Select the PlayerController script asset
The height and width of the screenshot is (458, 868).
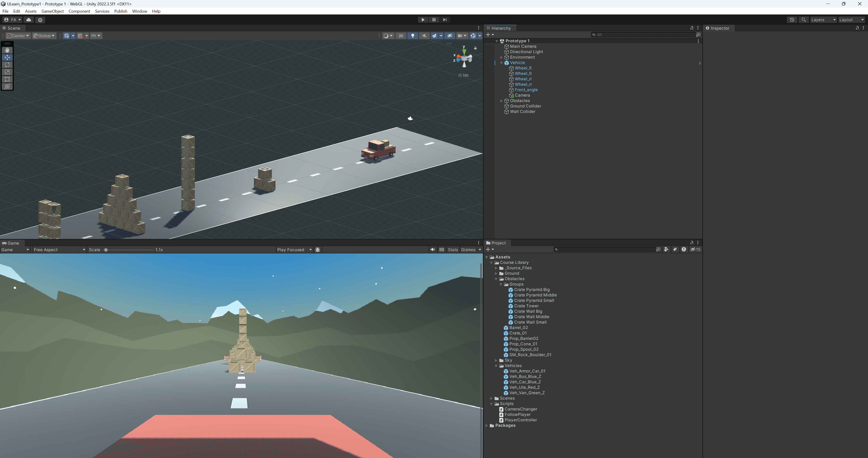point(520,420)
